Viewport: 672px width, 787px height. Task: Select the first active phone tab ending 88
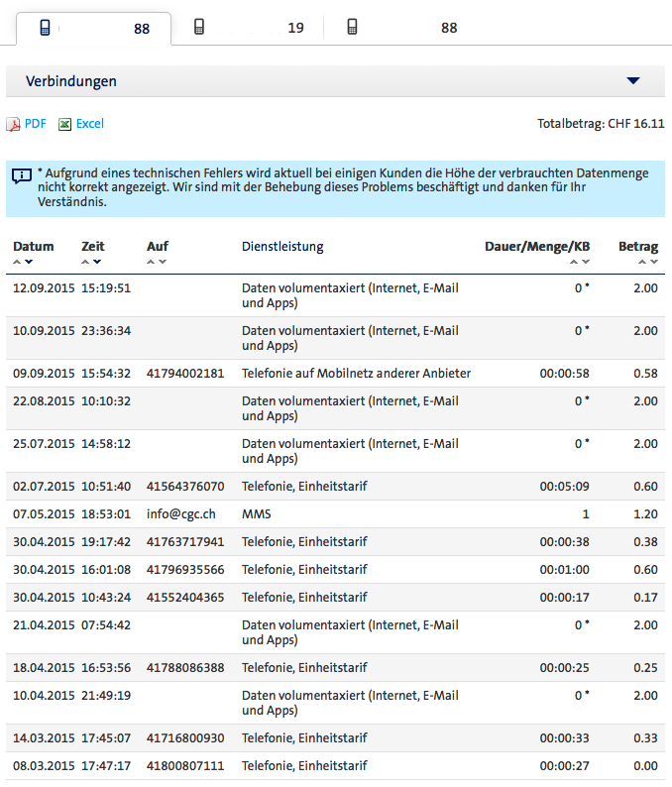(x=94, y=29)
